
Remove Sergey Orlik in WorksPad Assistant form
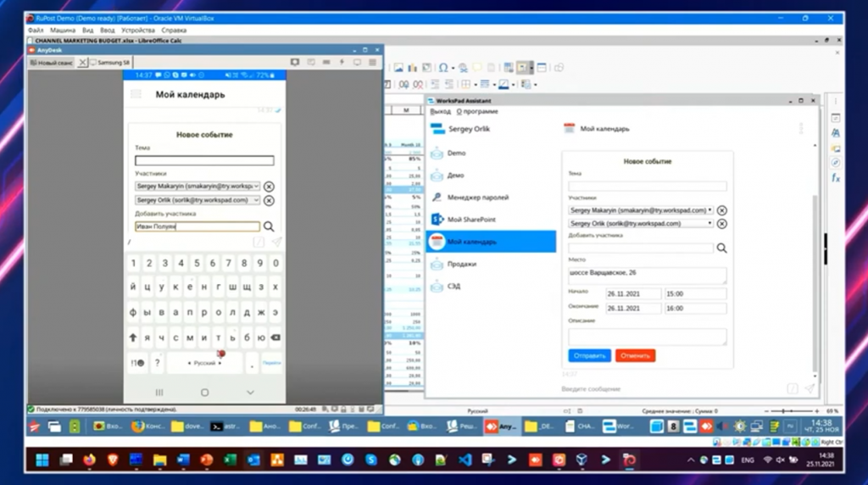pos(722,224)
